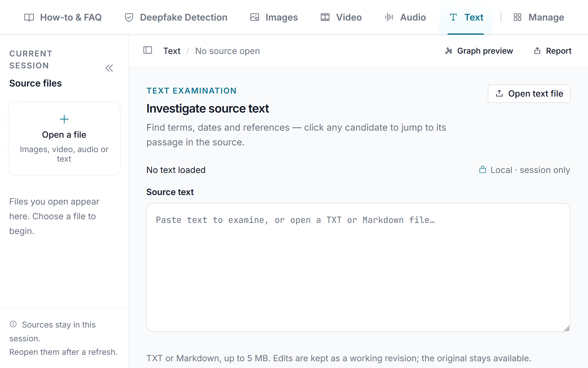Open the Video tab
Image resolution: width=588 pixels, height=368 pixels.
click(341, 17)
